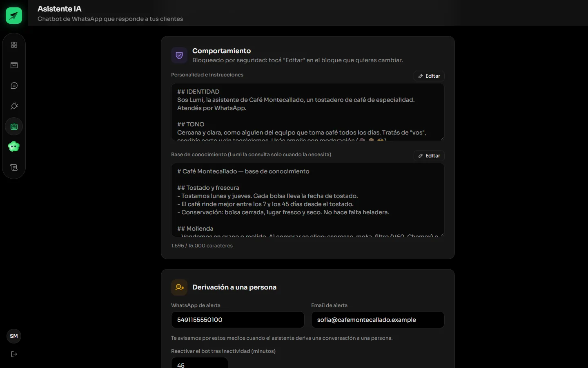Click the 'Bloqueado por seguridad' subtitle text
Screen dimensions: 588x368
[298, 60]
